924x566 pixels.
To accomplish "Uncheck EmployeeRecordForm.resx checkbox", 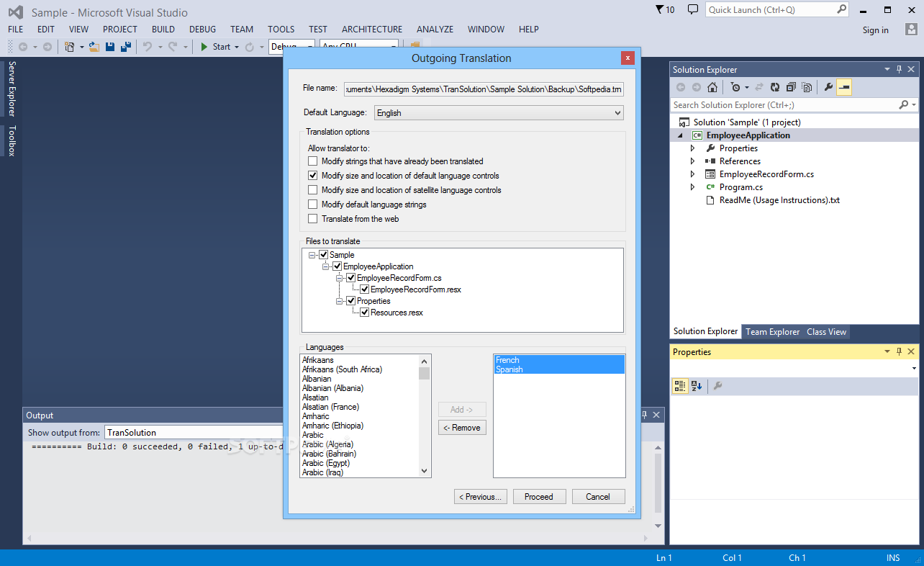I will pyautogui.click(x=364, y=289).
